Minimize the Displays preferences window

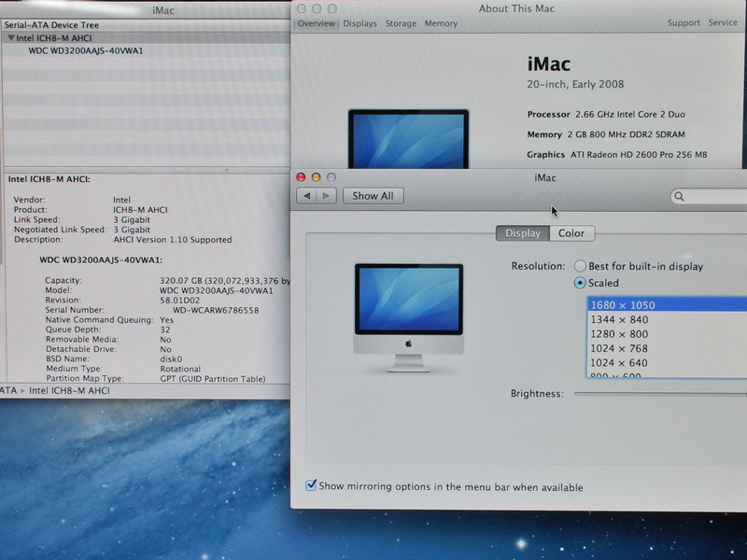[316, 177]
